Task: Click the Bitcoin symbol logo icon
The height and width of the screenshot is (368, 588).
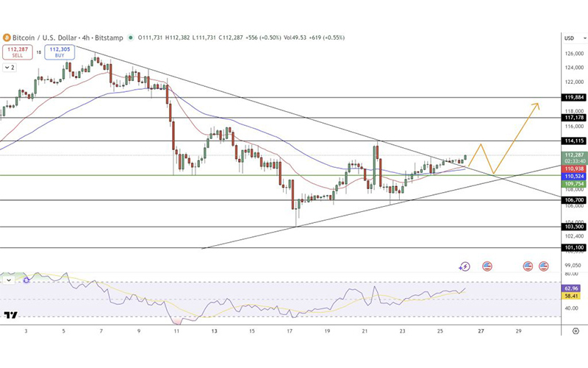Action: 7,38
